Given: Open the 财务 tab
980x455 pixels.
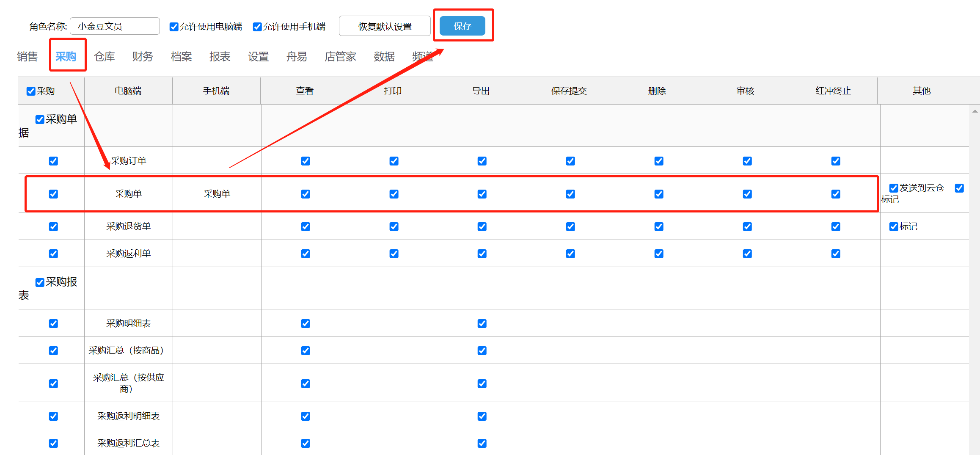Looking at the screenshot, I should click(x=143, y=56).
